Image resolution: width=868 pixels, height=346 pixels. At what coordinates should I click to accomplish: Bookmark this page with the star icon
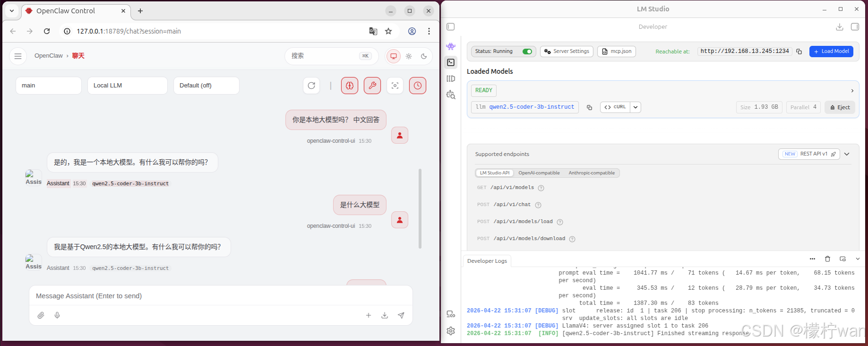(389, 31)
